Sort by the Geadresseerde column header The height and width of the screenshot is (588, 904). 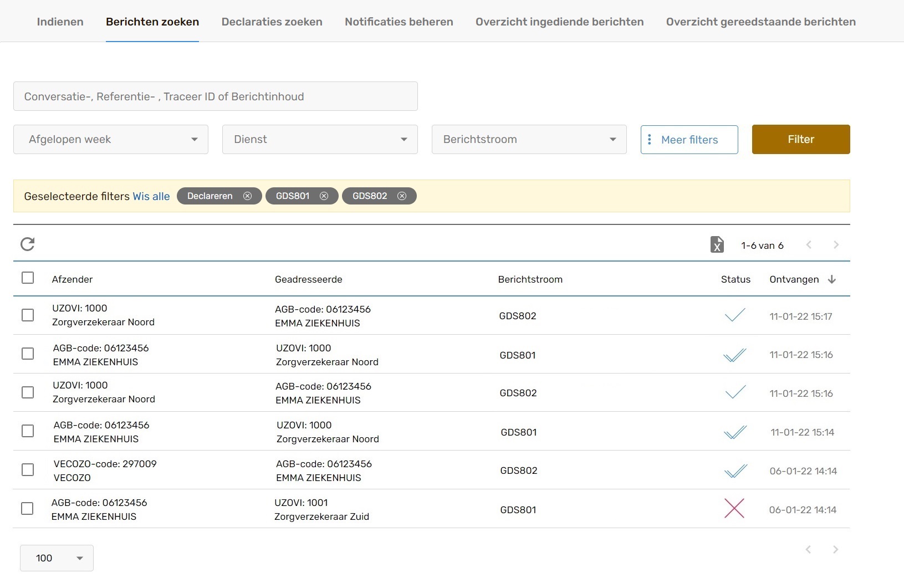(x=309, y=279)
